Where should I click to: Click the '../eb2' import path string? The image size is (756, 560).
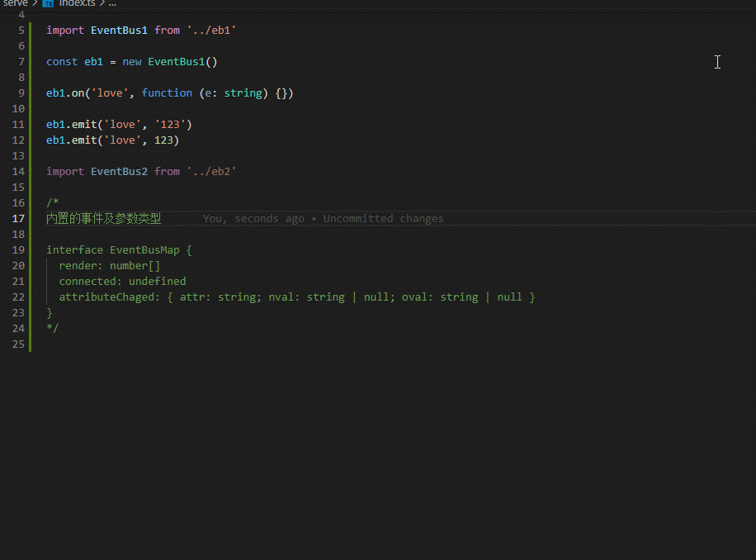[x=211, y=172]
